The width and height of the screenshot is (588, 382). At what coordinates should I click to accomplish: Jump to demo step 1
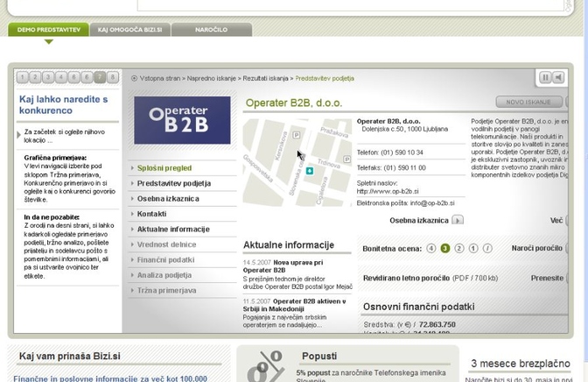(23, 77)
